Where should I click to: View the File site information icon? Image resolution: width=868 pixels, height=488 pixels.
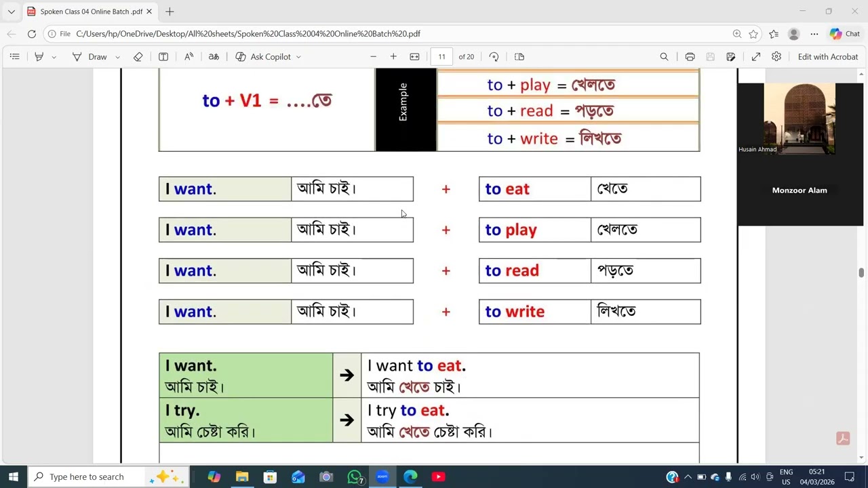(59, 34)
